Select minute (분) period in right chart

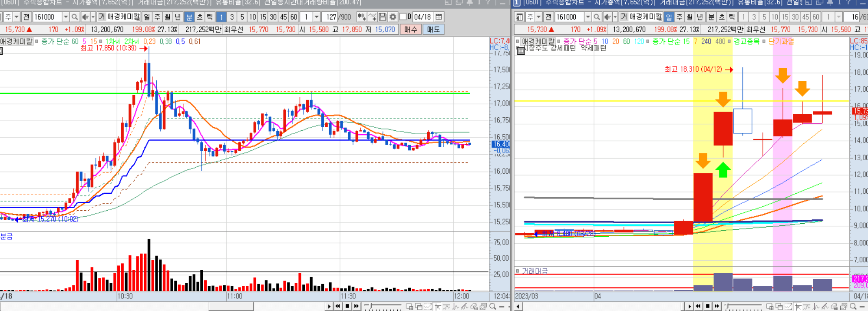point(711,17)
